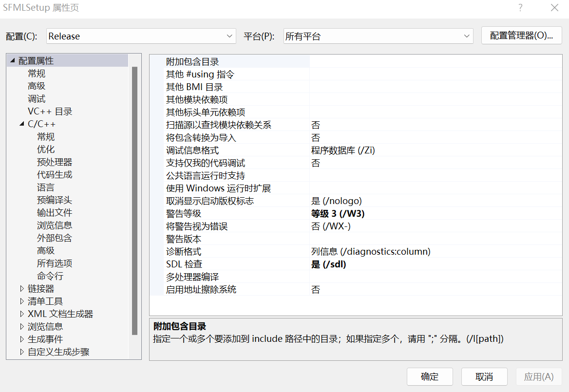The width and height of the screenshot is (569, 392).
Task: Click the 应用(A) button
Action: pos(539,377)
